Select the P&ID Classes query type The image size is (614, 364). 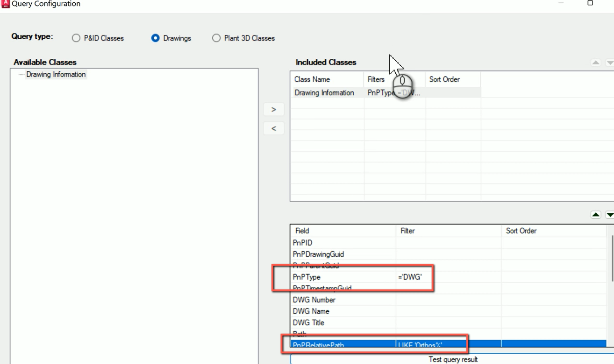click(76, 38)
